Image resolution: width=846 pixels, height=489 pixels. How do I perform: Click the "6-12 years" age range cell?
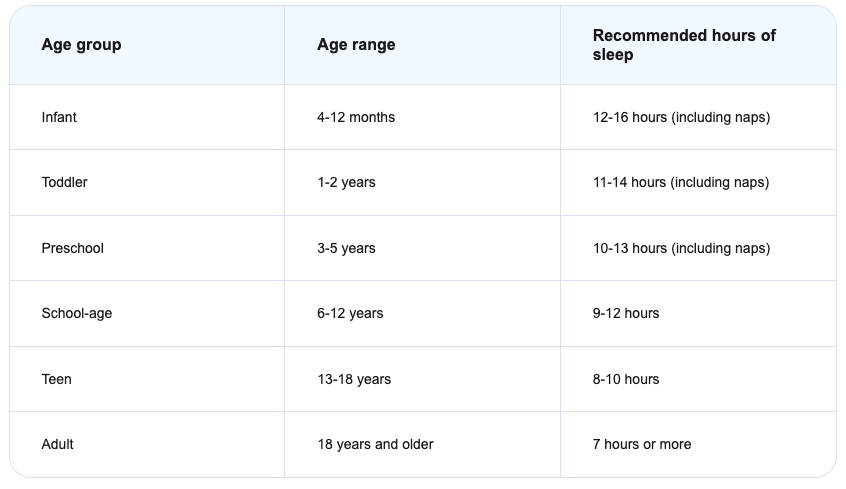click(350, 313)
